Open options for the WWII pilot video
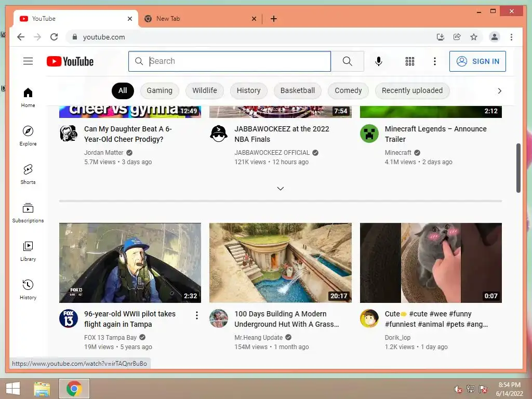532x399 pixels. [x=197, y=315]
